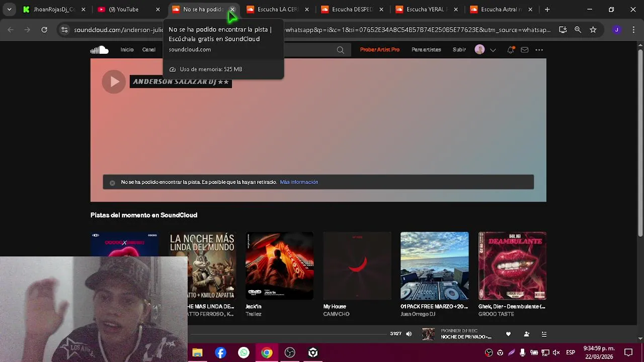Click the CAMVCHO artist name
Image resolution: width=644 pixels, height=362 pixels.
(336, 314)
